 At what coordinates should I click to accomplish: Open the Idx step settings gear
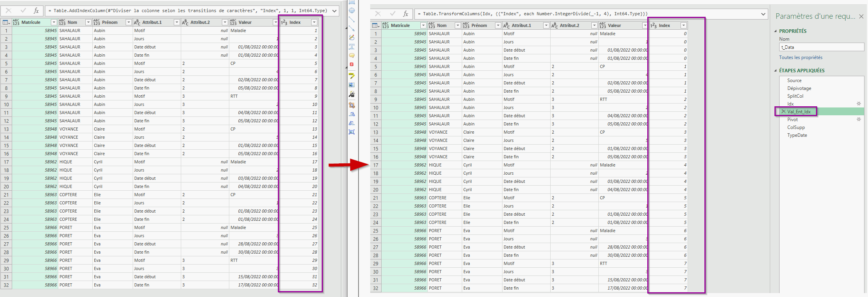(x=859, y=104)
